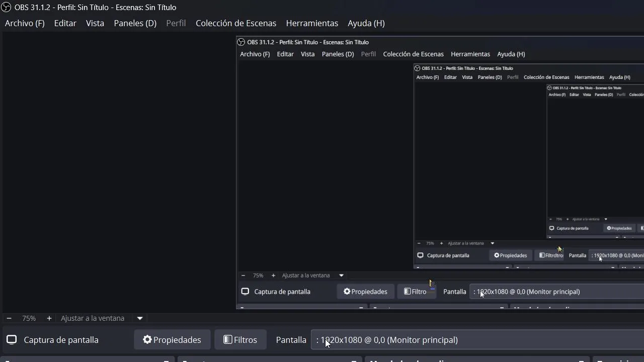Screen dimensions: 644x362
Task: Open the Editar menu in main menu bar
Action: (65, 23)
